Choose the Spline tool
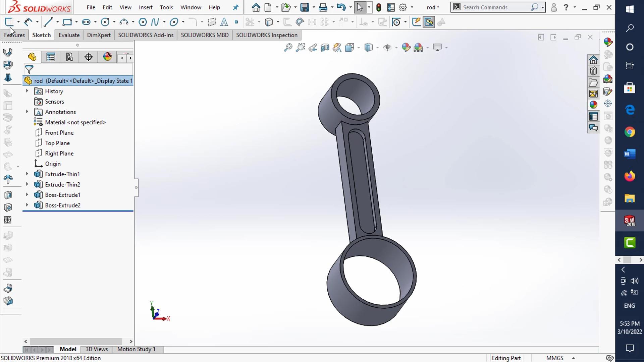 pyautogui.click(x=155, y=22)
